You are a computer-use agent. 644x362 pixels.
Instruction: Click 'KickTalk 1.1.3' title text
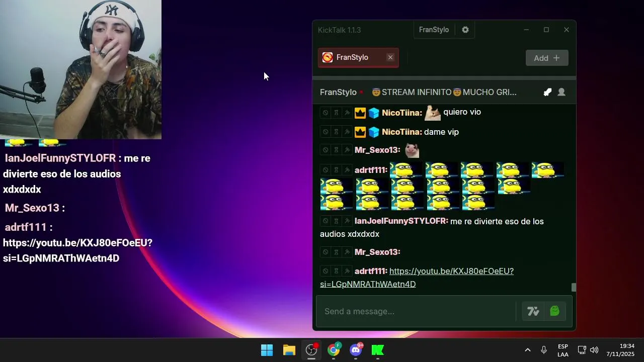point(339,30)
